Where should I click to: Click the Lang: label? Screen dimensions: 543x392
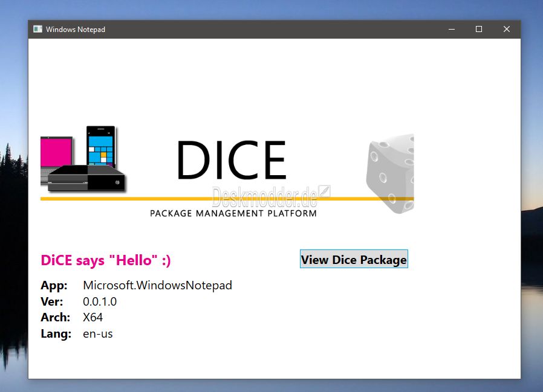[56, 334]
